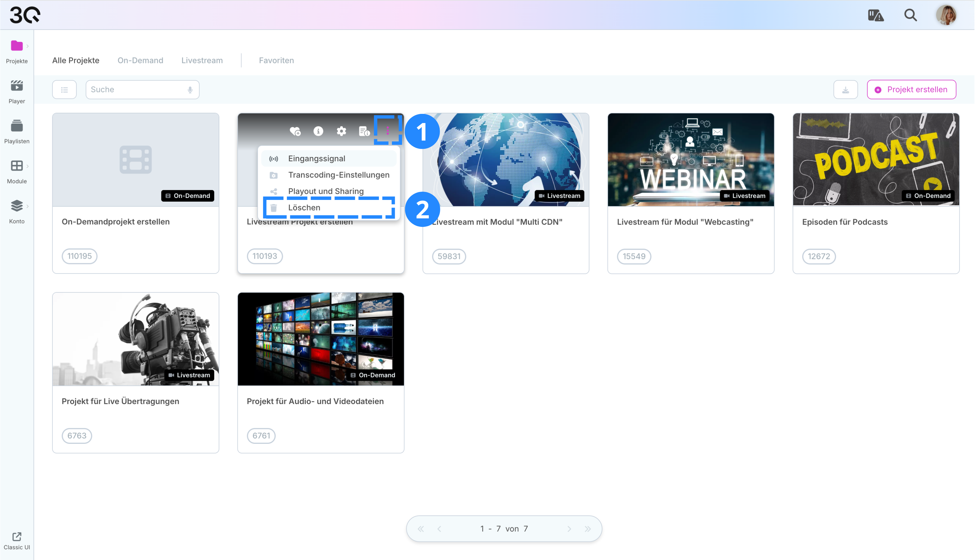Choose Transcoding-Einstellungen menu entry
Viewport: 977px width, 560px height.
(339, 175)
